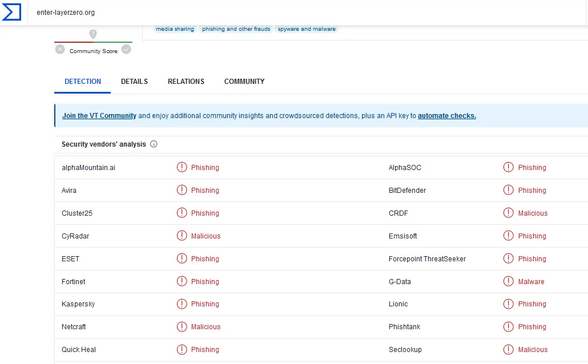This screenshot has height=364, width=588.
Task: Click the G-Data vendor name
Action: pyautogui.click(x=400, y=281)
